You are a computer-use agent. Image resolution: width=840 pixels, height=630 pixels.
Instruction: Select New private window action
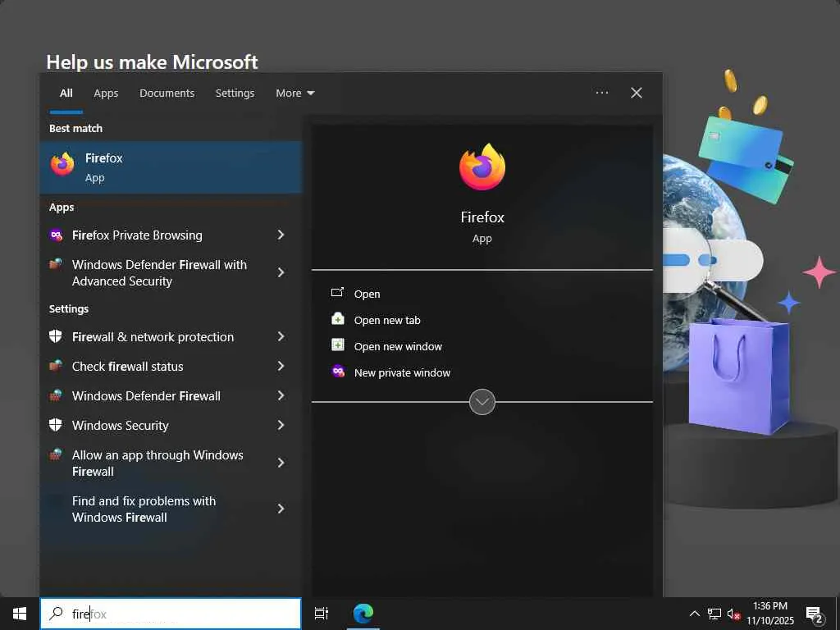(x=402, y=372)
